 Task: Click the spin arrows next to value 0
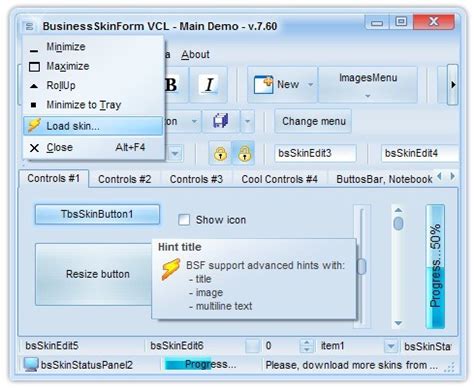[307, 346]
